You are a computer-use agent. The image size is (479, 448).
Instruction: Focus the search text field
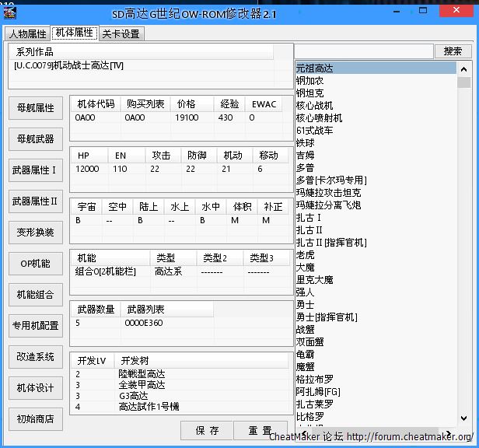point(363,51)
